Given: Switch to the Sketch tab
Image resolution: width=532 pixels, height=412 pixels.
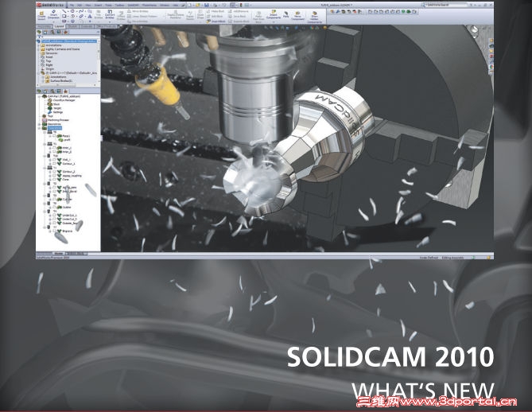Looking at the screenshot, I should [x=72, y=26].
